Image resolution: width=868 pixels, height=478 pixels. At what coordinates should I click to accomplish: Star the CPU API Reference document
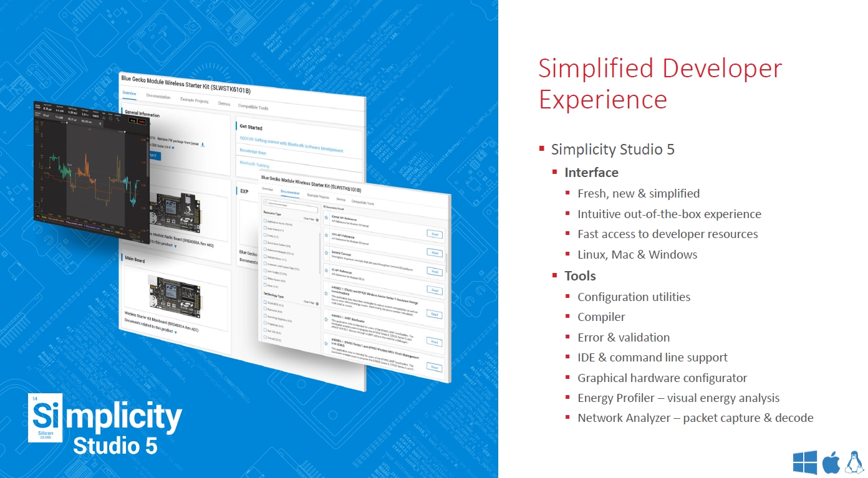(326, 235)
